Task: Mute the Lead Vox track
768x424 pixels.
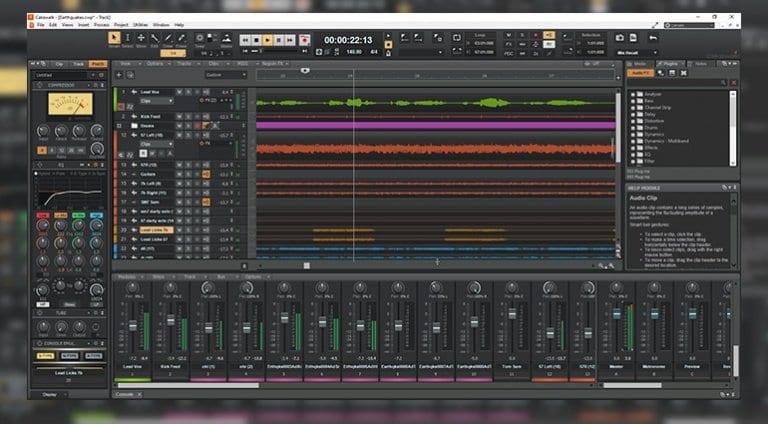Action: (x=178, y=91)
